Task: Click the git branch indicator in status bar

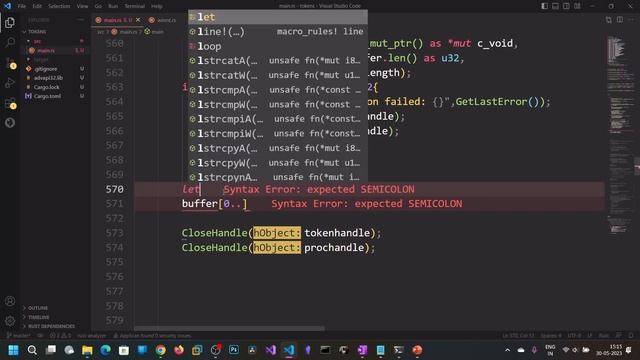Action: click(18, 336)
